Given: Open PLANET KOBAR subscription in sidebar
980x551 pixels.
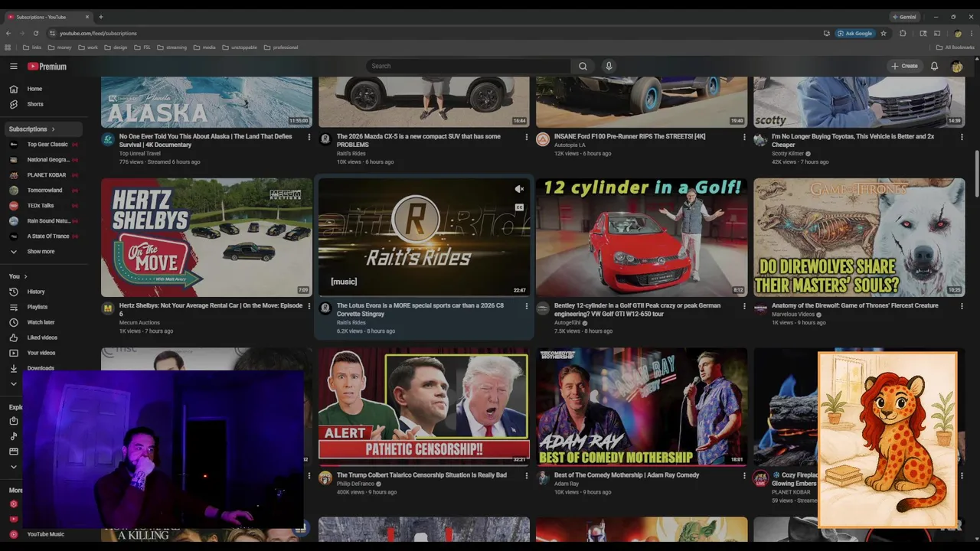Looking at the screenshot, I should coord(44,175).
